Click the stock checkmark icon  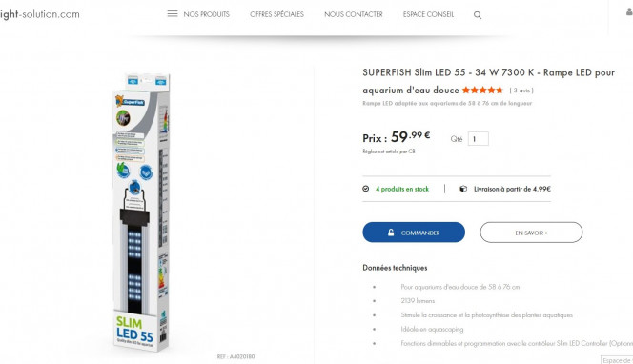pos(366,189)
